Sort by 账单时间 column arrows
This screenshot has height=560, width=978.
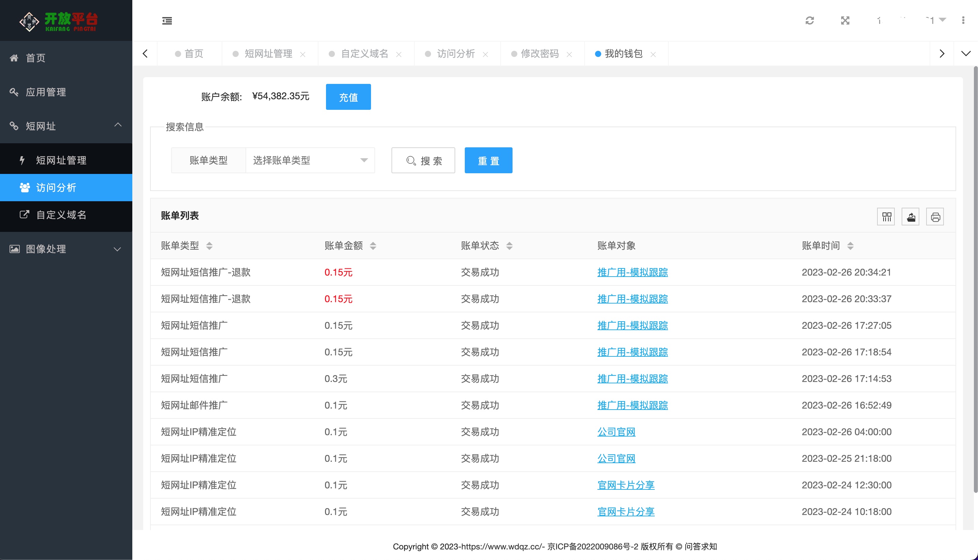(x=850, y=246)
